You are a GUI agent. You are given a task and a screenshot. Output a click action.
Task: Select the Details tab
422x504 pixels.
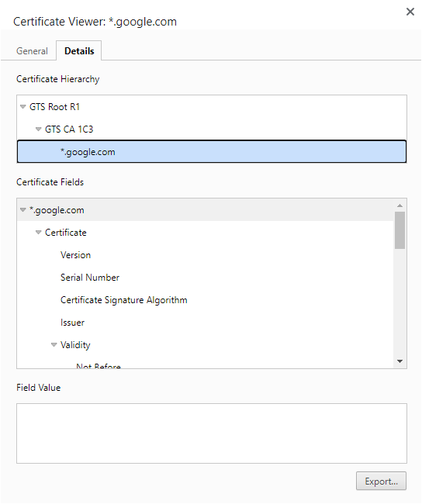click(x=79, y=50)
